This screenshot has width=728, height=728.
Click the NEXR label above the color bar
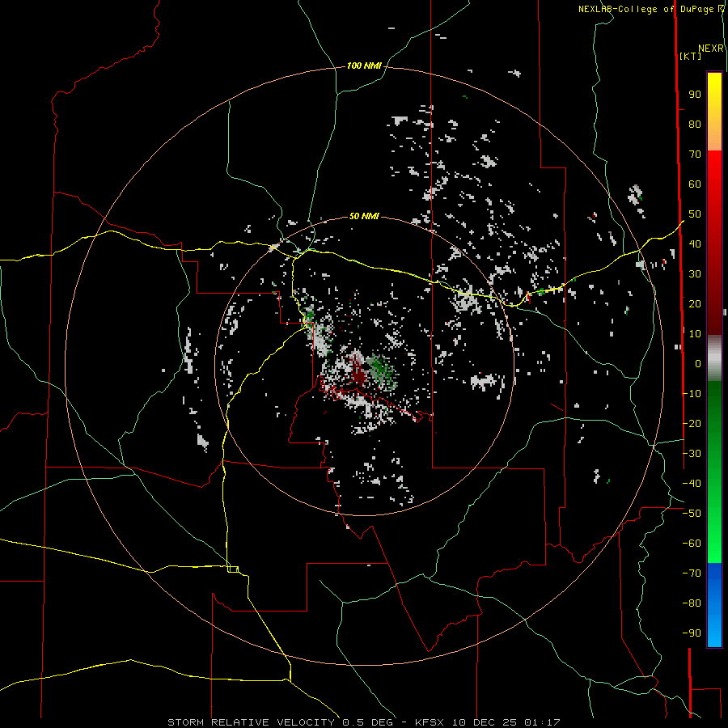coord(711,49)
